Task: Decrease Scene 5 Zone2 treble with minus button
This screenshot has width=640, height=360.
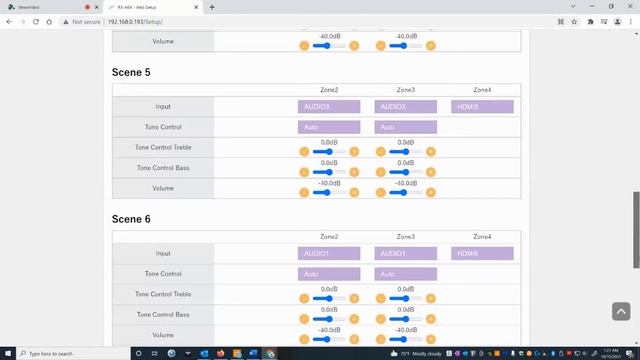Action: pyautogui.click(x=304, y=152)
